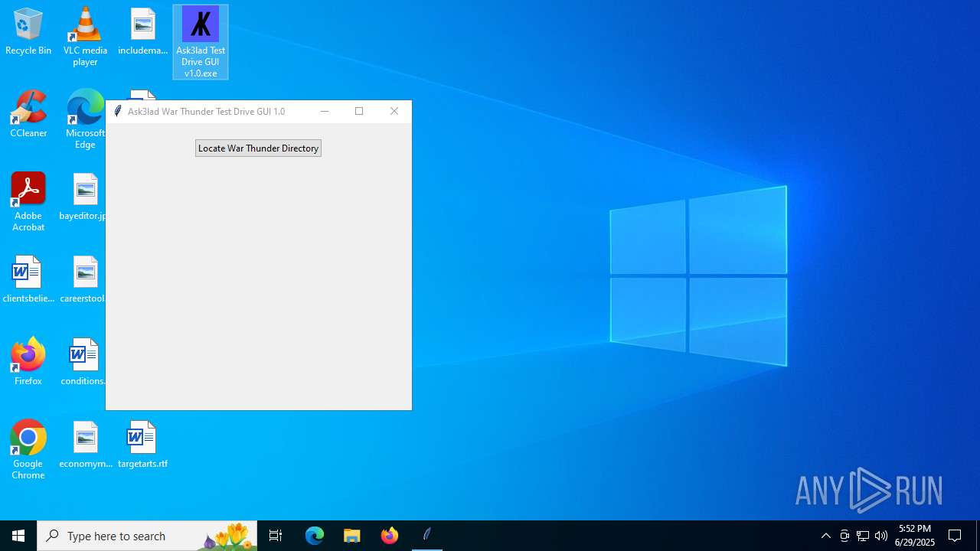
Task: Select the Firefox desktop shortcut
Action: 28,361
